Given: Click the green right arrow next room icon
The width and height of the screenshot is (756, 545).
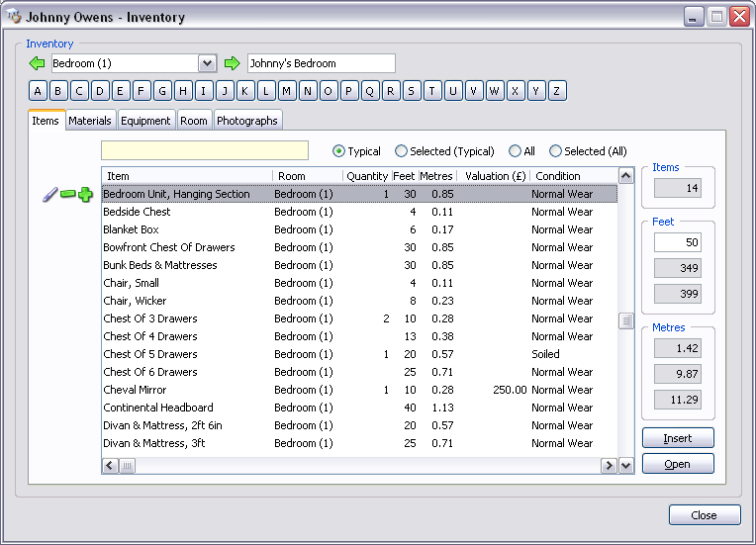Looking at the screenshot, I should coord(233,63).
